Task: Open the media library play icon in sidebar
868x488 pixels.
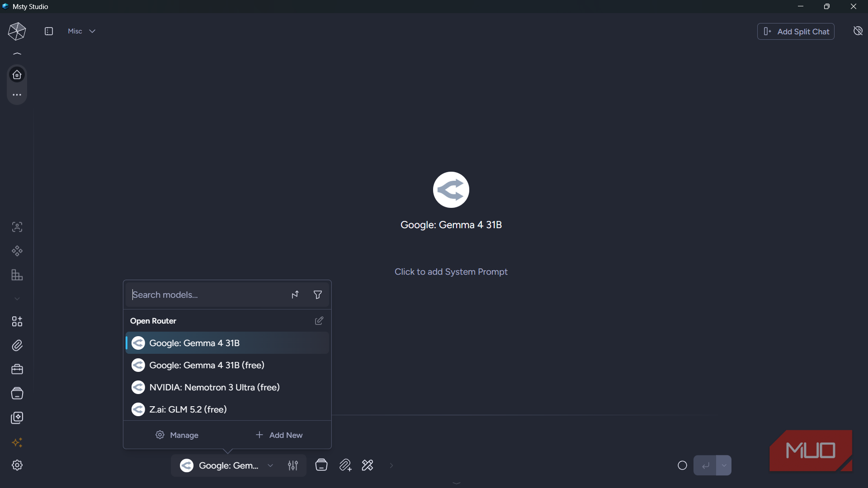Action: point(17,418)
